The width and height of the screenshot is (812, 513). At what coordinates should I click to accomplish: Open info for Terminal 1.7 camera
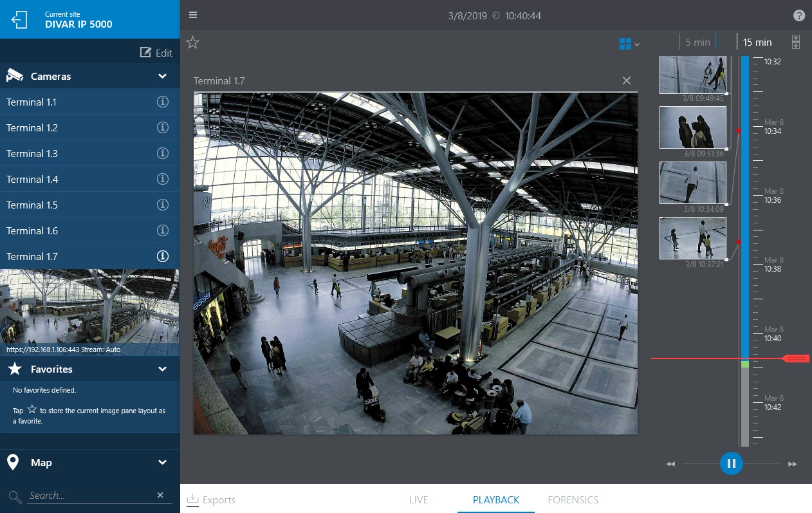tap(163, 256)
